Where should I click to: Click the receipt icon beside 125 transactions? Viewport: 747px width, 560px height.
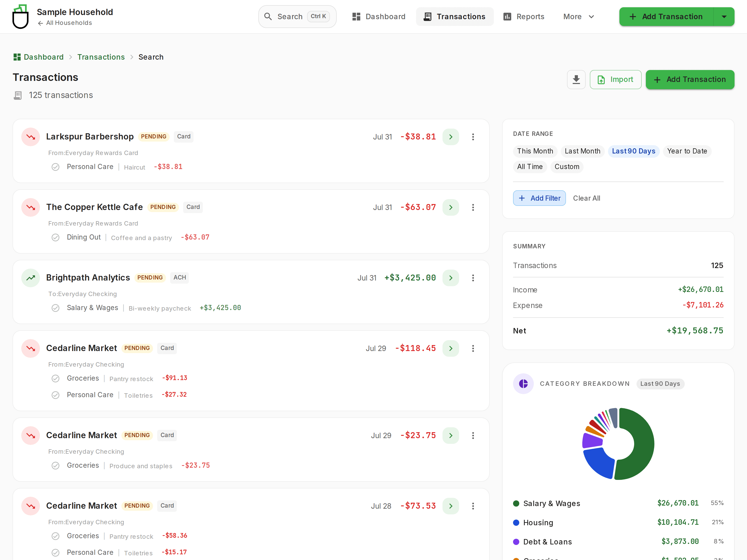pos(18,95)
